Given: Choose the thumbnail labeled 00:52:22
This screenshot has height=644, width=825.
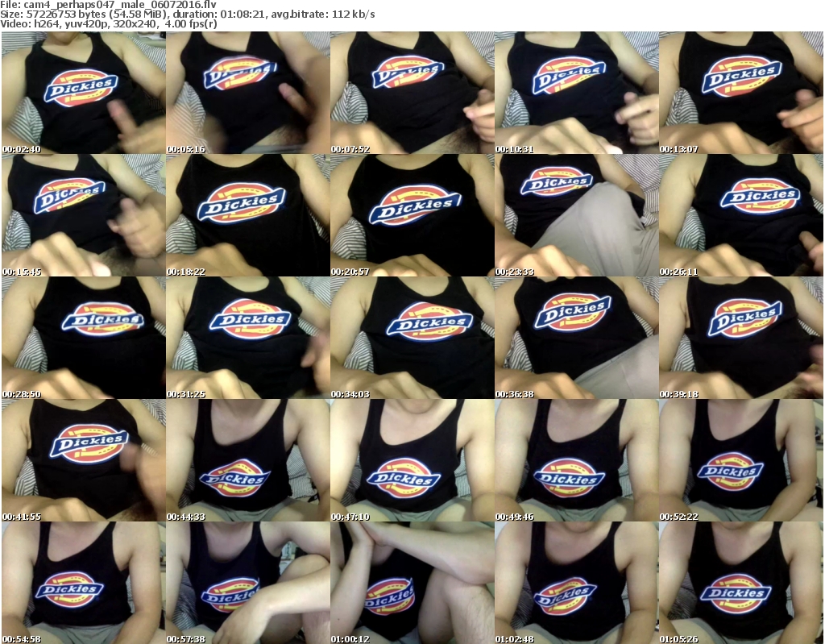Looking at the screenshot, I should (741, 460).
